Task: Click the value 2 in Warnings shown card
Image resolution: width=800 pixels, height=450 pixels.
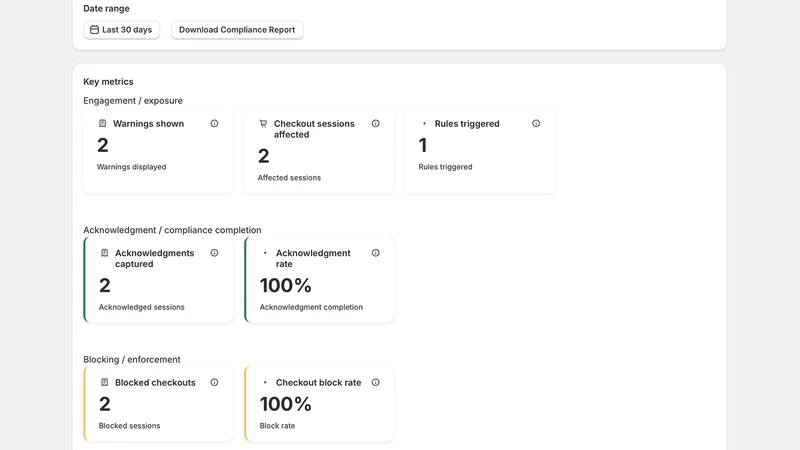Action: pos(103,145)
